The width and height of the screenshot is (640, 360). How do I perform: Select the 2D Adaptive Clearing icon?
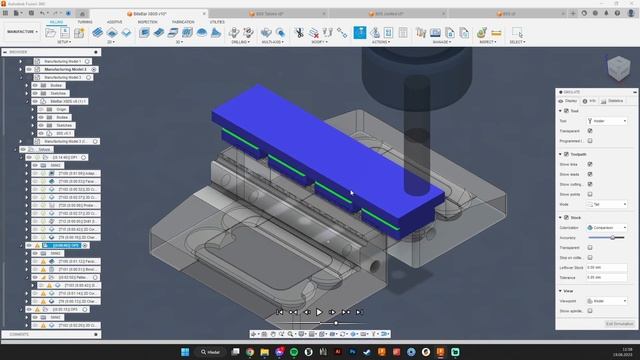(x=97, y=33)
